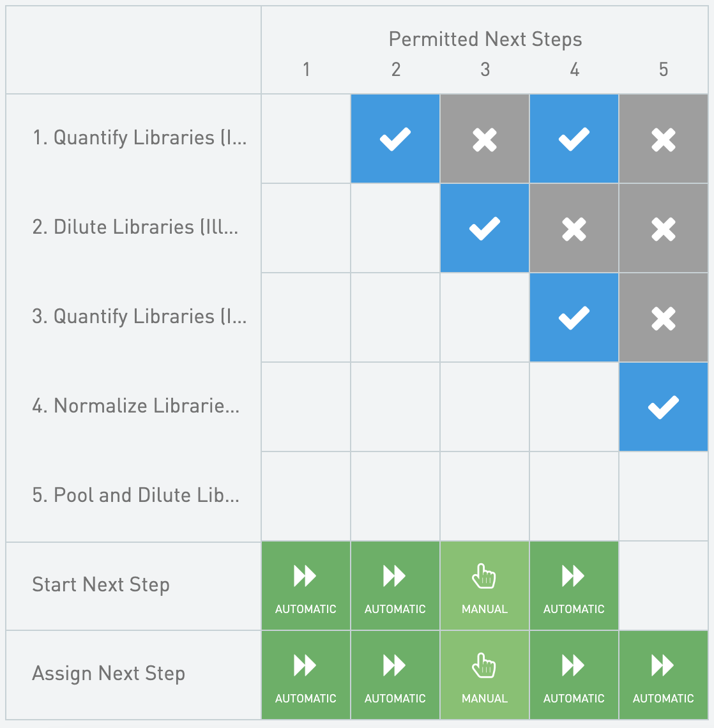Click Start Next Step automatic icon, column 1
Viewport: 714px width, 728px height.
click(305, 577)
